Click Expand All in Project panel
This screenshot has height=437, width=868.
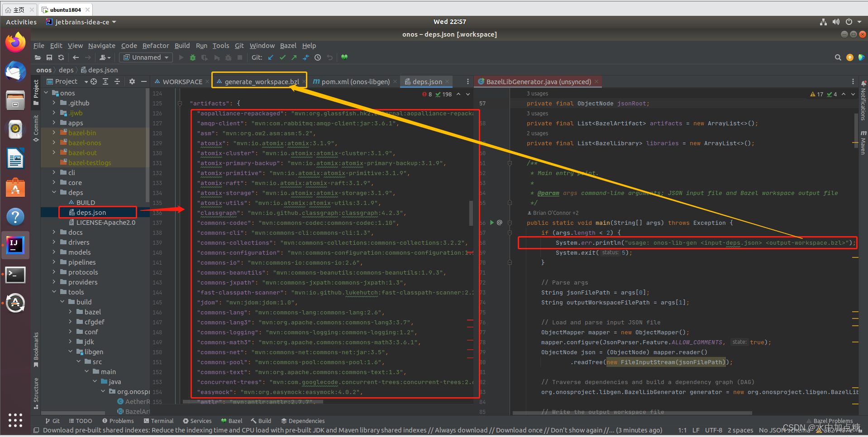point(105,81)
